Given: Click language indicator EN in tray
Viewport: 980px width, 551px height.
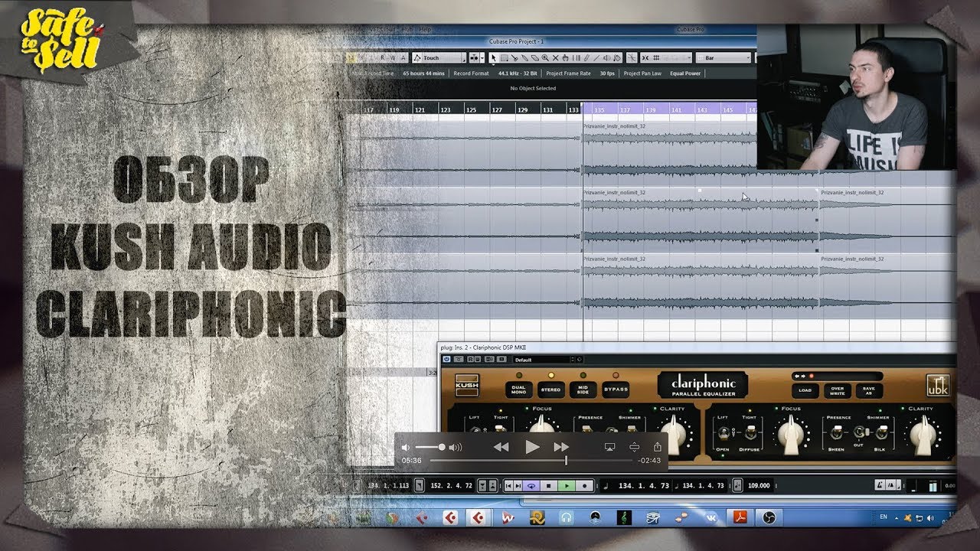Looking at the screenshot, I should click(884, 517).
